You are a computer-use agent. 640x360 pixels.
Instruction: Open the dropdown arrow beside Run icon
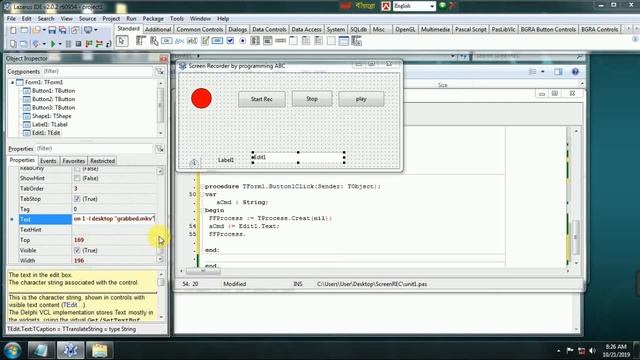(60, 44)
